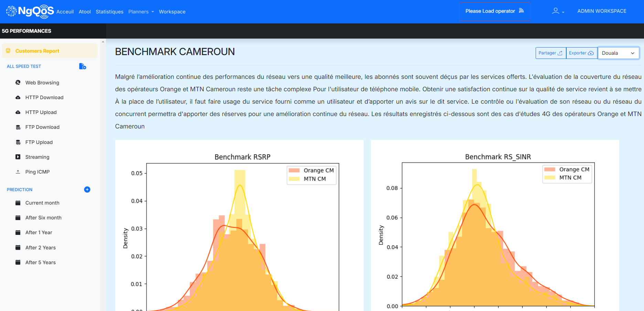Image resolution: width=644 pixels, height=311 pixels.
Task: Click the Web Browsing browser icon
Action: point(18,82)
